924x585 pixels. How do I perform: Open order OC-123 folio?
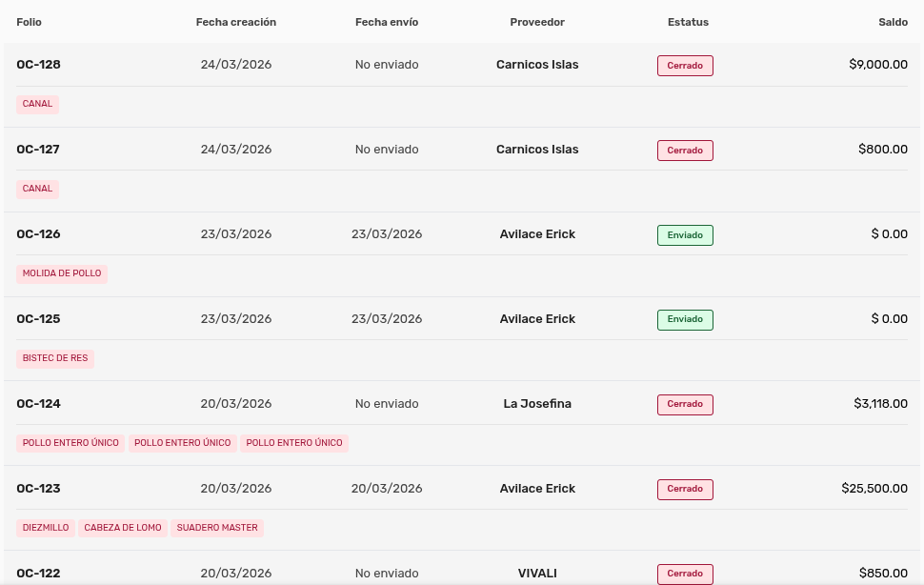38,489
